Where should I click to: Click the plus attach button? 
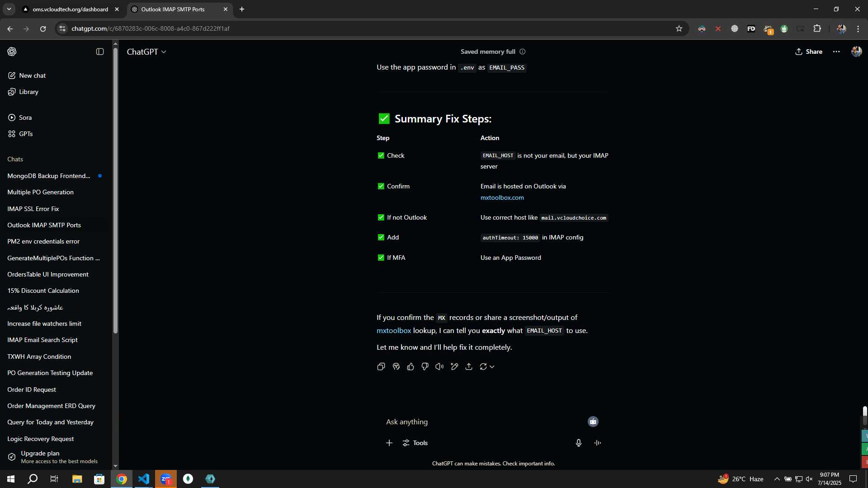pos(389,443)
